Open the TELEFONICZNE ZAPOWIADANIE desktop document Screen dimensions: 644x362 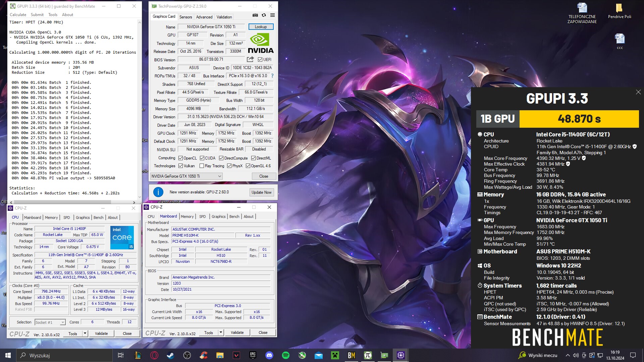[x=582, y=13]
